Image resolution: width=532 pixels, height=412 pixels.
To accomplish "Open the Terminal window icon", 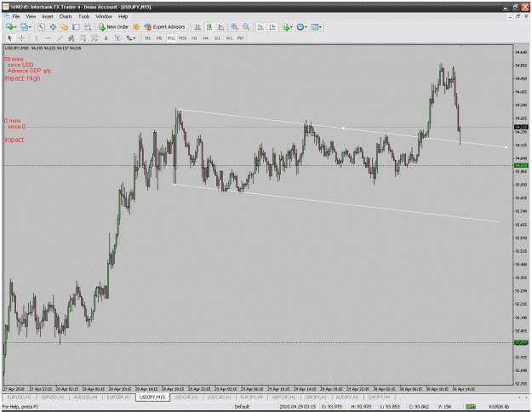I will coord(76,26).
